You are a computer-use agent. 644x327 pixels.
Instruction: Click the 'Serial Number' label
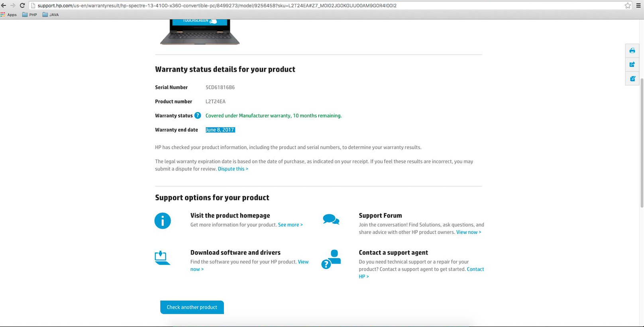click(x=171, y=87)
